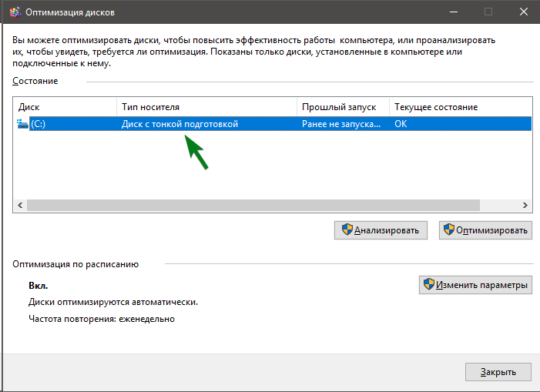Click the C: drive icon in the list
The image size is (540, 392).
coord(22,124)
